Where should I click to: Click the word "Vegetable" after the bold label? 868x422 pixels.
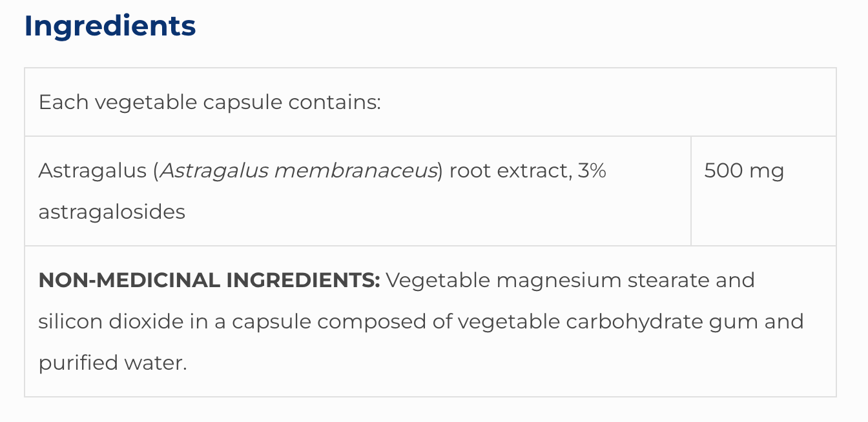(437, 281)
